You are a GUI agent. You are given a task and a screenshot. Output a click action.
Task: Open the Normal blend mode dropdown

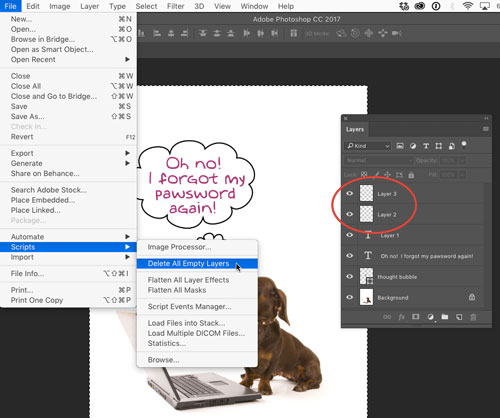tap(379, 160)
